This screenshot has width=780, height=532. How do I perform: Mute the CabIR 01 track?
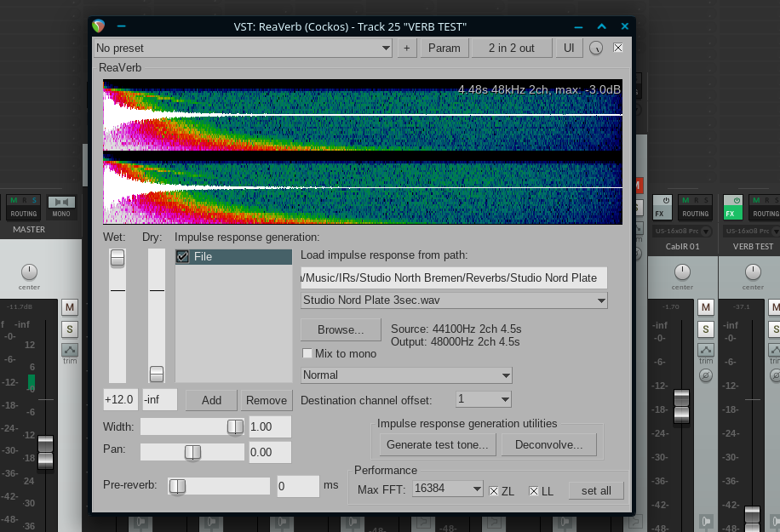[705, 307]
